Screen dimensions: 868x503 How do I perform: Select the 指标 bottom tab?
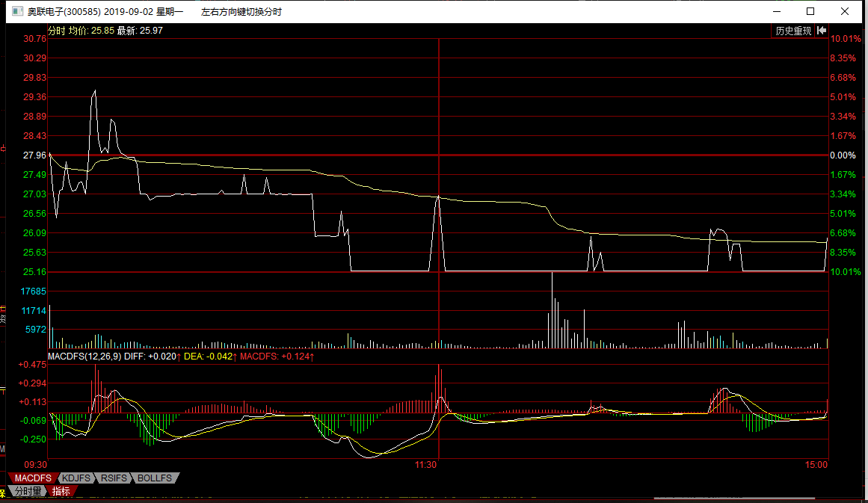pyautogui.click(x=61, y=491)
